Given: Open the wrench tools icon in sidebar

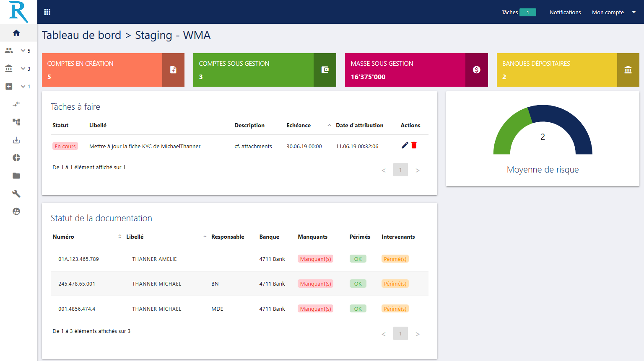Looking at the screenshot, I should [16, 193].
